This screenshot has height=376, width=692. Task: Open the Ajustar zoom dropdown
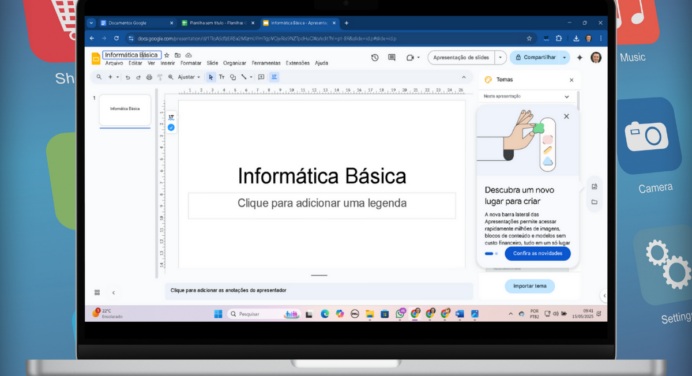click(189, 77)
